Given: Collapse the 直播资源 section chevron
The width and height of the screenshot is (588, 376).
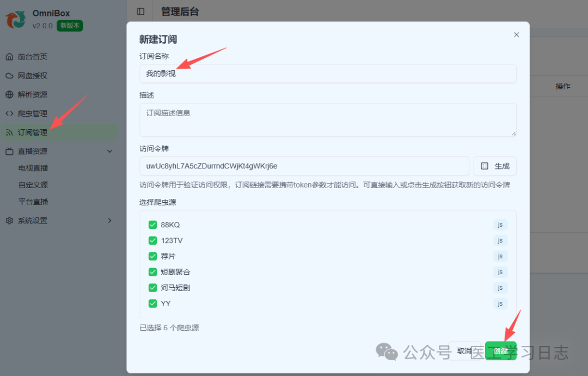Looking at the screenshot, I should coord(109,151).
